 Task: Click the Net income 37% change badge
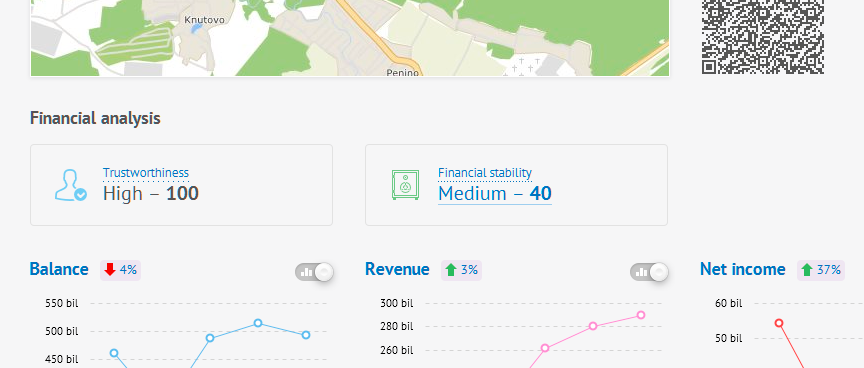(821, 270)
